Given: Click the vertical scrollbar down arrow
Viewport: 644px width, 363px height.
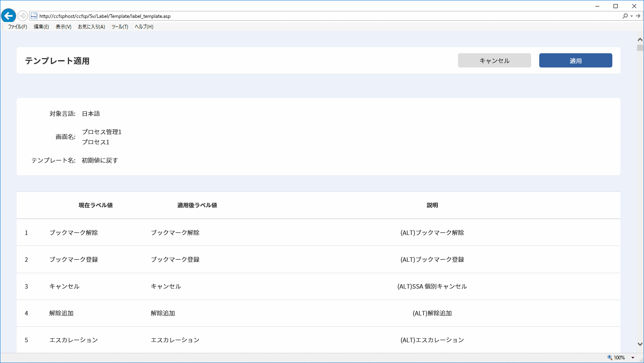Looking at the screenshot, I should [640, 344].
